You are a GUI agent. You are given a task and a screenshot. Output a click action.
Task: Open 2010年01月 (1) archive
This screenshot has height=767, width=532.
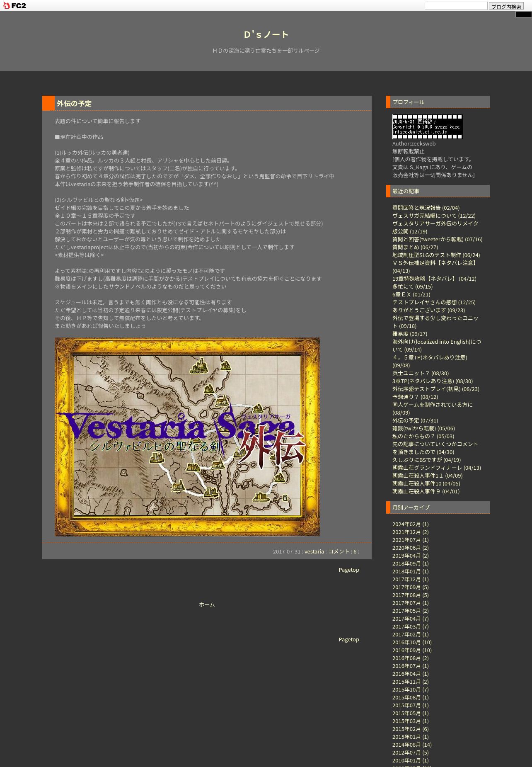[x=411, y=760]
